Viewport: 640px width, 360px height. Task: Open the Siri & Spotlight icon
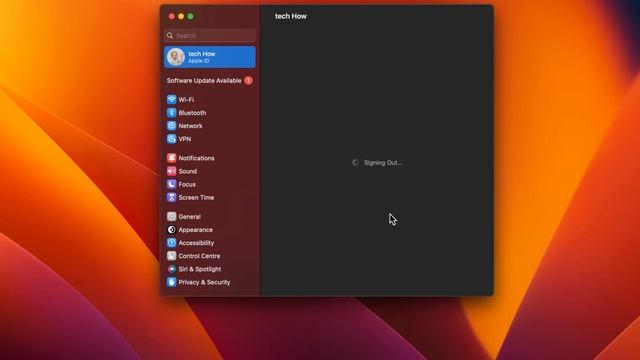click(x=171, y=269)
